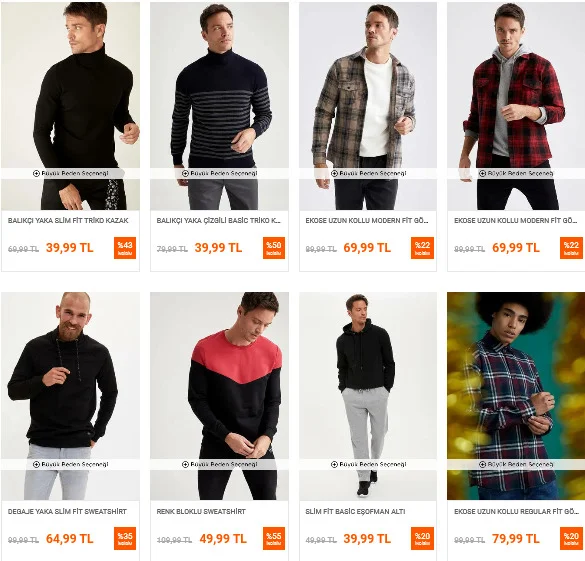The height and width of the screenshot is (561, 585).
Task: View the red and black color block sweatshirt image
Action: 219,396
